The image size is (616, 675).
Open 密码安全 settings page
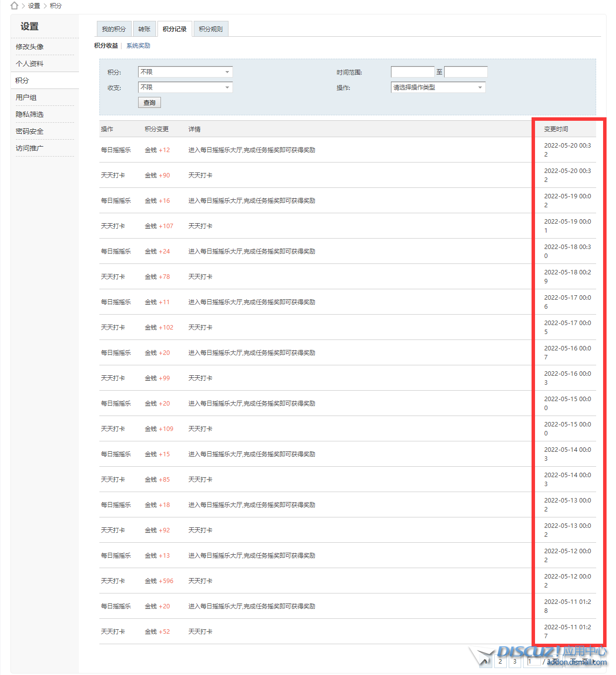click(x=30, y=131)
